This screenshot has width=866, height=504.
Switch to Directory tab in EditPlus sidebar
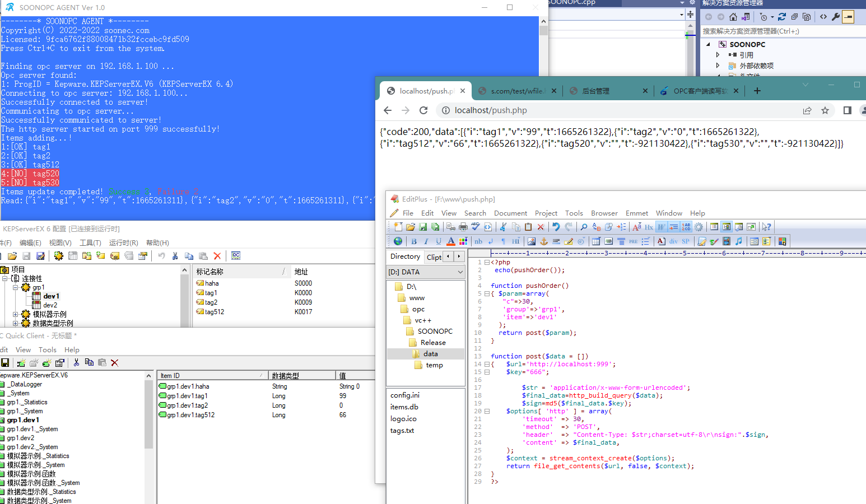point(405,256)
